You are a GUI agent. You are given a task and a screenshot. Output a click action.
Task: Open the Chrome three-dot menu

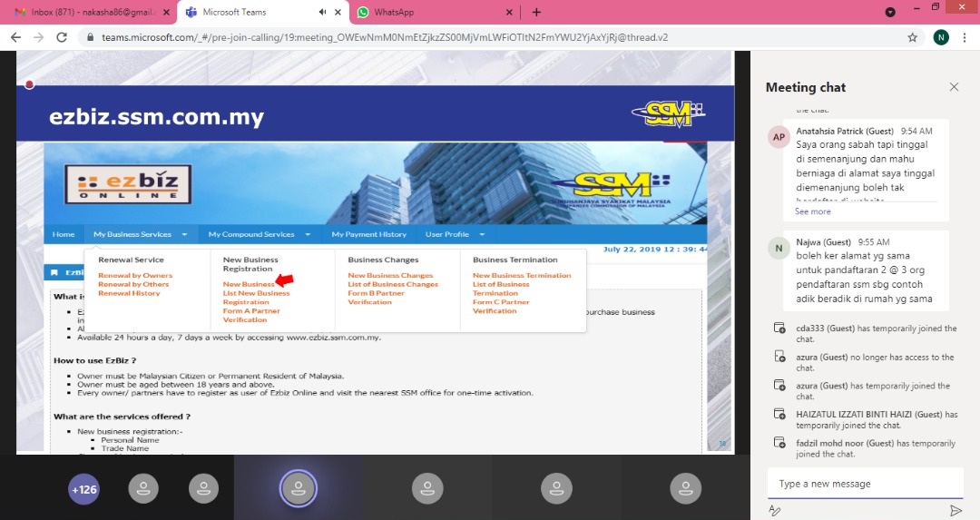click(965, 37)
